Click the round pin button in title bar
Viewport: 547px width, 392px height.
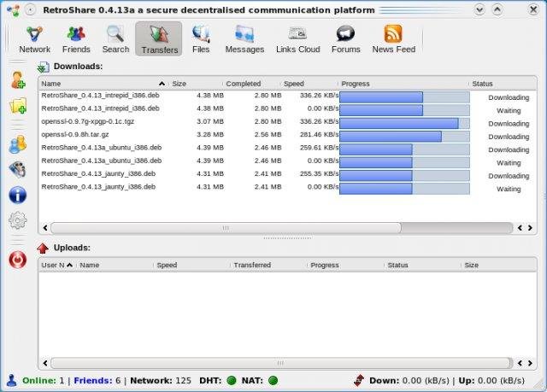[x=31, y=9]
